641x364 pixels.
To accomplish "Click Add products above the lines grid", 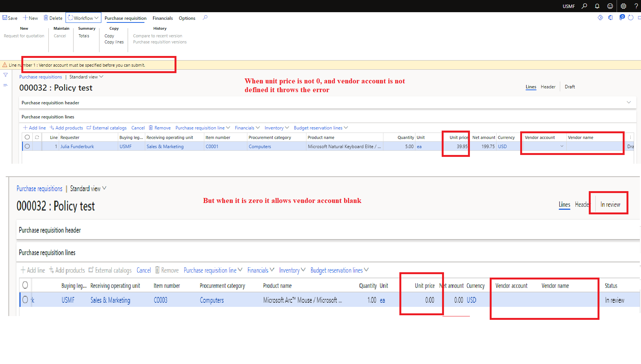I will point(69,128).
